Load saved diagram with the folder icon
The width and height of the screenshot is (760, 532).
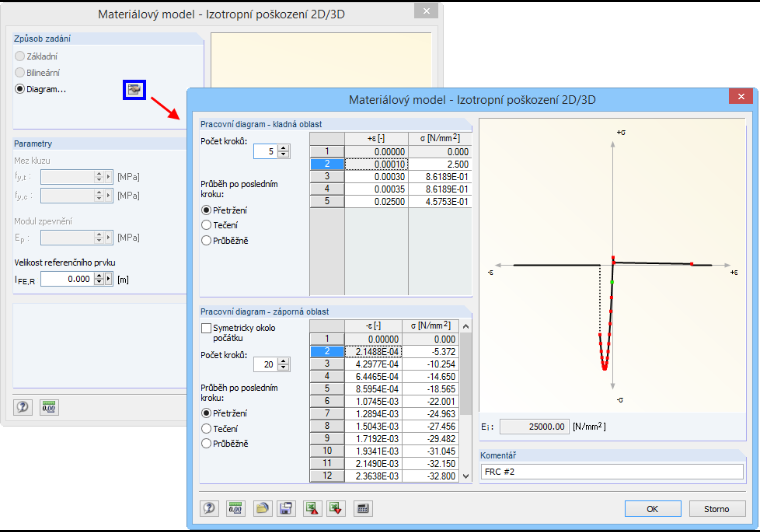click(x=262, y=508)
